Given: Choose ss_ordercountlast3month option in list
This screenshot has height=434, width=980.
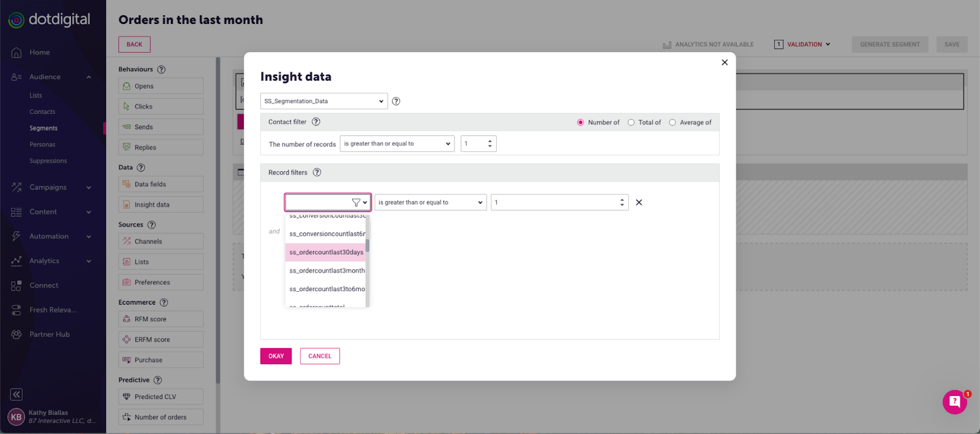Looking at the screenshot, I should pyautogui.click(x=326, y=271).
